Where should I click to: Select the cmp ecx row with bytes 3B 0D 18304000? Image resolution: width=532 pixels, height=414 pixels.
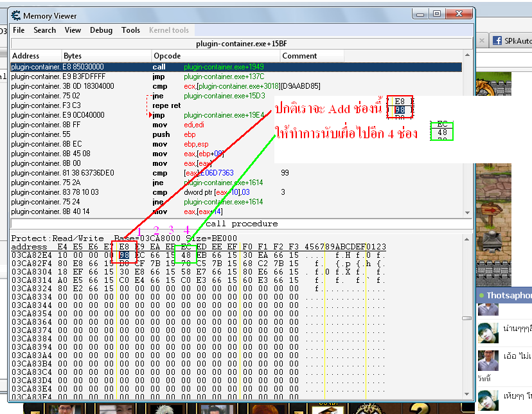[x=236, y=86]
